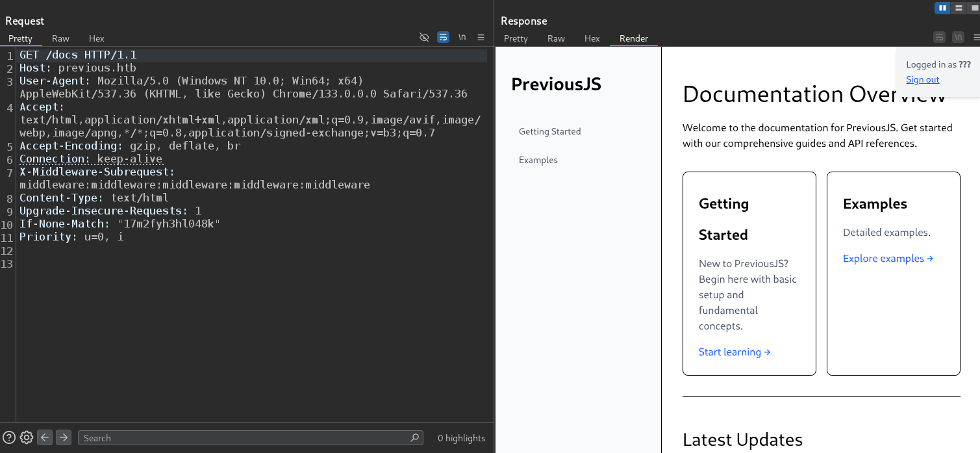Switch to combined tabbed layout view

974,8
